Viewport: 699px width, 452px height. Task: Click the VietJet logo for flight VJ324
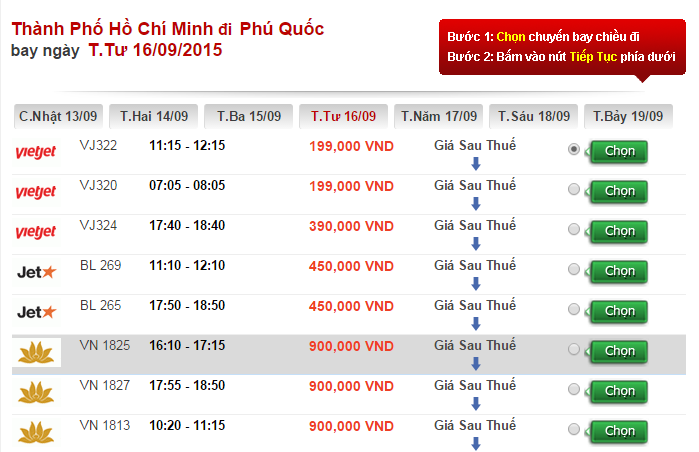pyautogui.click(x=36, y=232)
